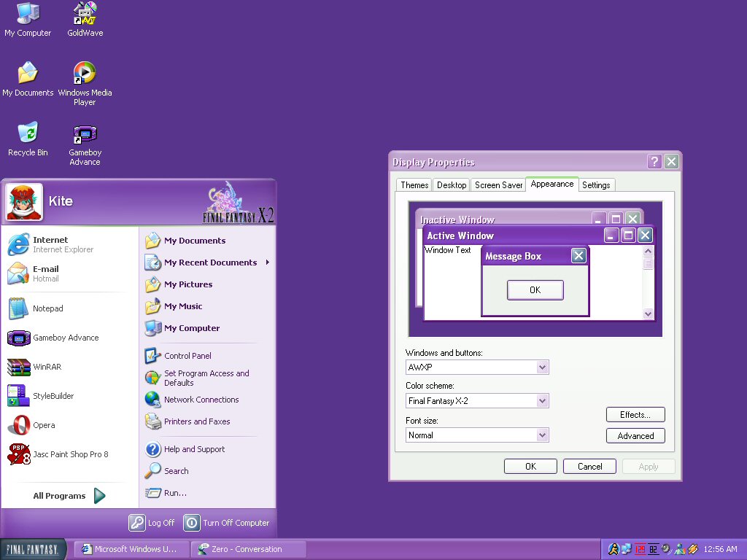747x560 pixels.
Task: Launch StyleBuilder from Start menu
Action: coord(53,396)
